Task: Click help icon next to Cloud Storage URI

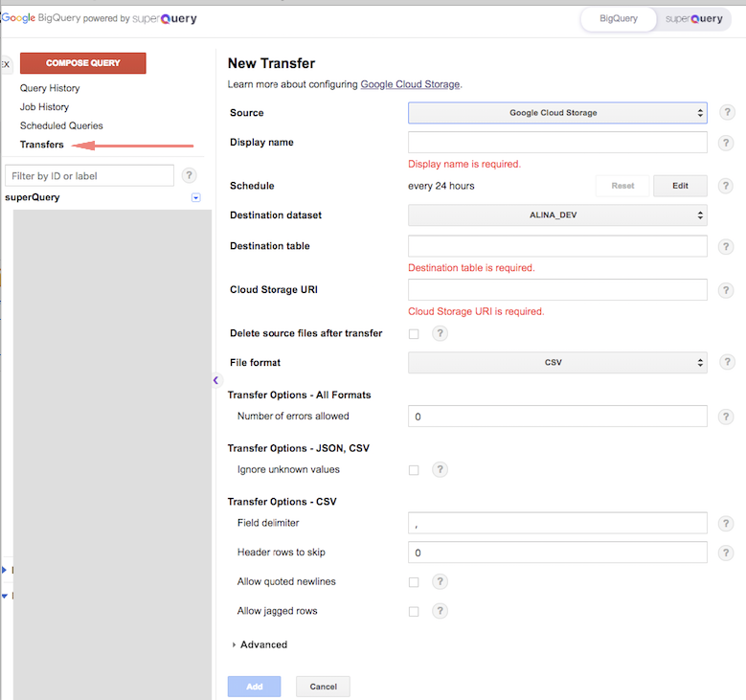Action: 727,290
